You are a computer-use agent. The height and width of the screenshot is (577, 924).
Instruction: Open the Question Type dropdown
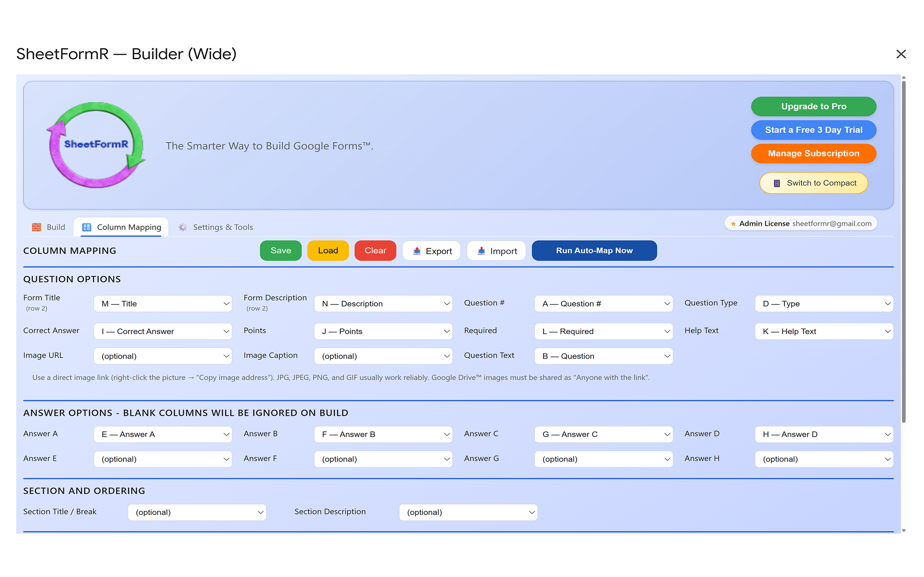pyautogui.click(x=823, y=303)
